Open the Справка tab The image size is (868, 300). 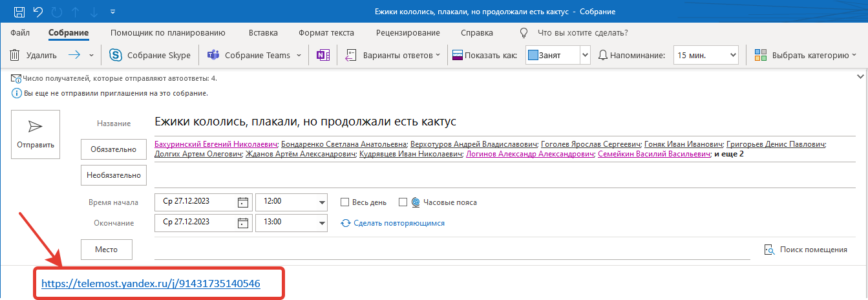(x=477, y=32)
